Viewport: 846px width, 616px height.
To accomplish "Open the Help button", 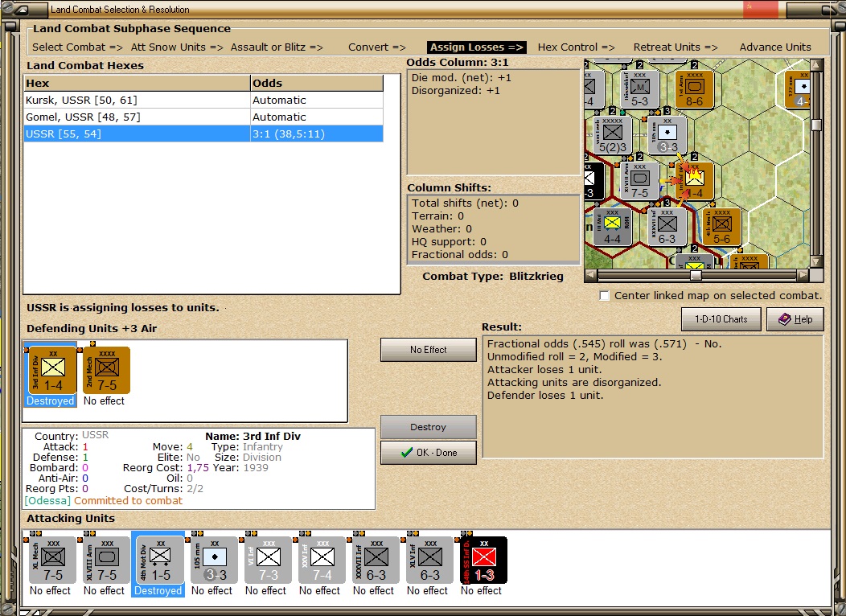I will point(795,319).
